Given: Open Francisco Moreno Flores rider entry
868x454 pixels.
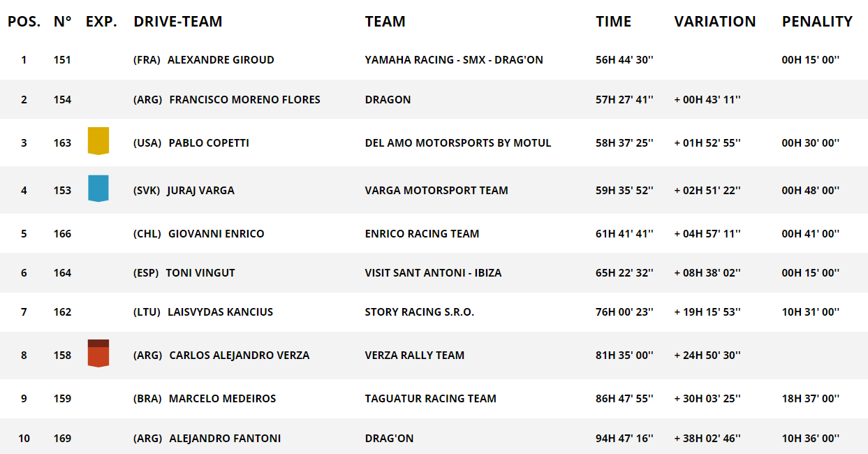Looking at the screenshot, I should (244, 100).
